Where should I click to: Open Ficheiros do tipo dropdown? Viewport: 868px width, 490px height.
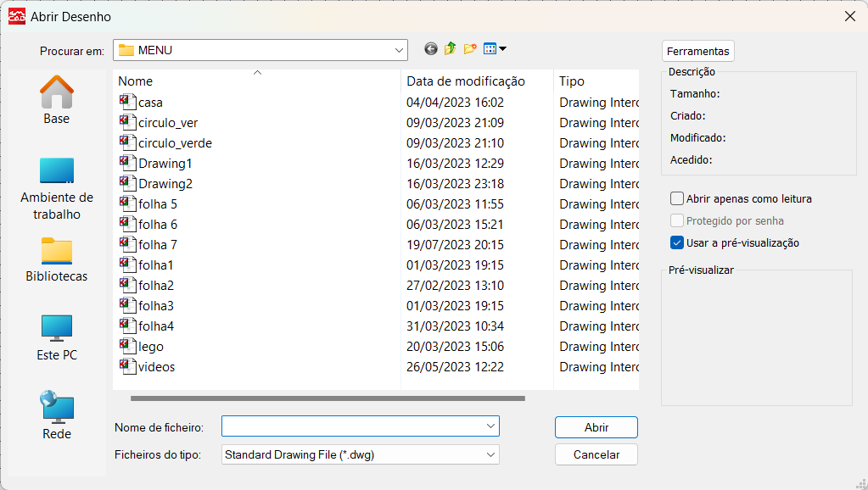[361, 454]
